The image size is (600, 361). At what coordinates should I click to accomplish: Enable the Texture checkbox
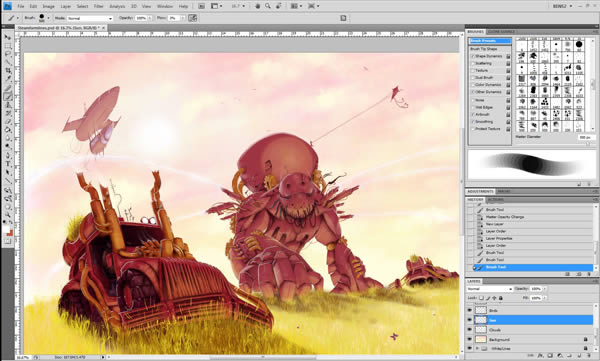coord(473,70)
